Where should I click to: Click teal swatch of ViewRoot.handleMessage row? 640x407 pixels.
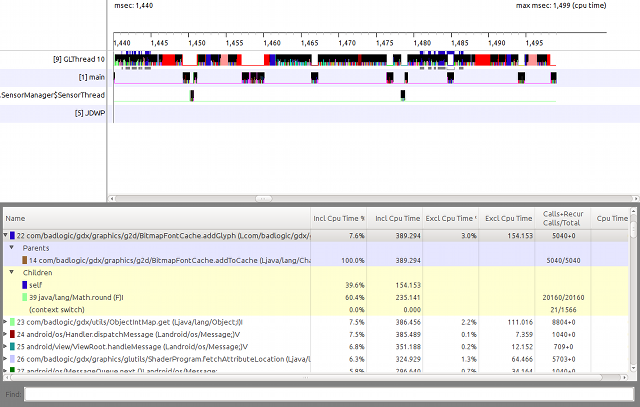pyautogui.click(x=13, y=347)
